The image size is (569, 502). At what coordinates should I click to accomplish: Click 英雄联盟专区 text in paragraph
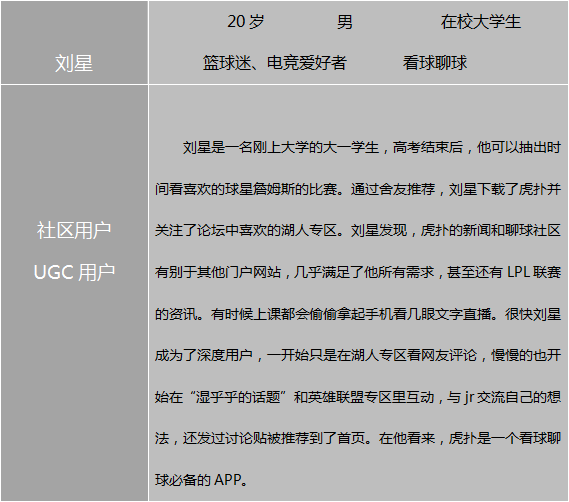point(349,397)
